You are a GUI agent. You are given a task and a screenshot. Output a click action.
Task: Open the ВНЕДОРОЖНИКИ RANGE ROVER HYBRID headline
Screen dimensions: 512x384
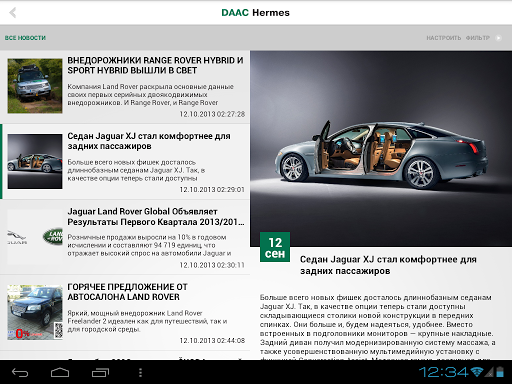pos(155,65)
